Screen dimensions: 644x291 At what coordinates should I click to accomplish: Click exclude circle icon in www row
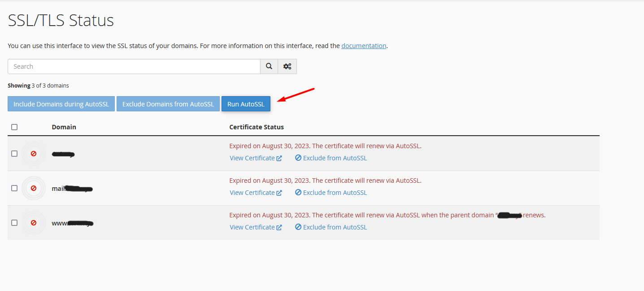click(298, 227)
